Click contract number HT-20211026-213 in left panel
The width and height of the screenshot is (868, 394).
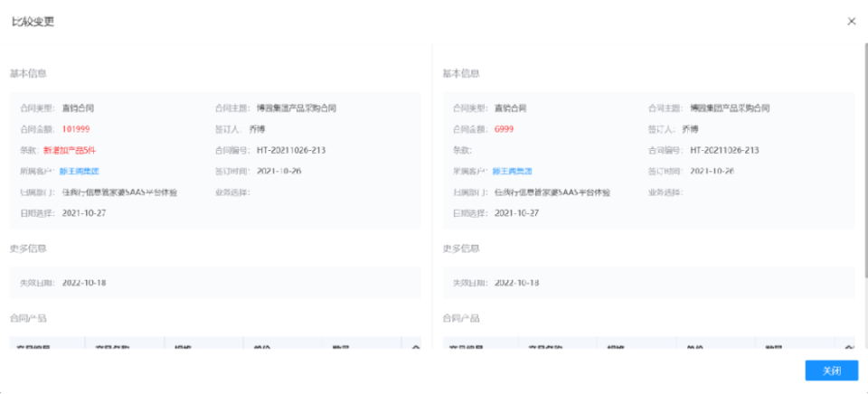[x=291, y=150]
